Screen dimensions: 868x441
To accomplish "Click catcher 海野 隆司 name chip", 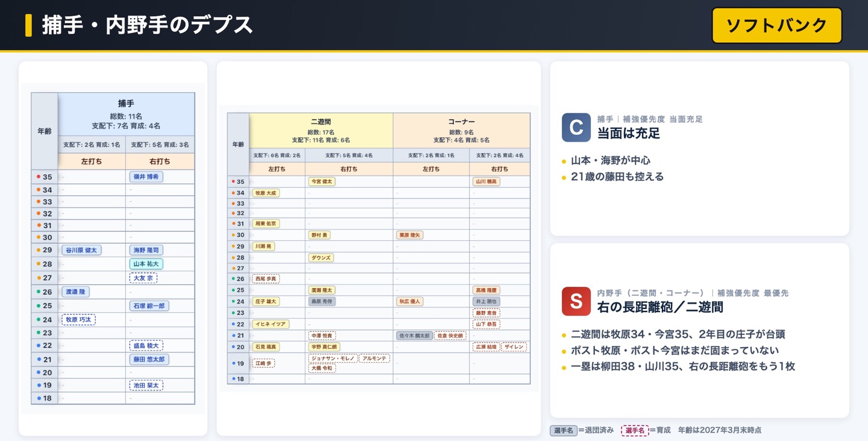I will (x=146, y=250).
